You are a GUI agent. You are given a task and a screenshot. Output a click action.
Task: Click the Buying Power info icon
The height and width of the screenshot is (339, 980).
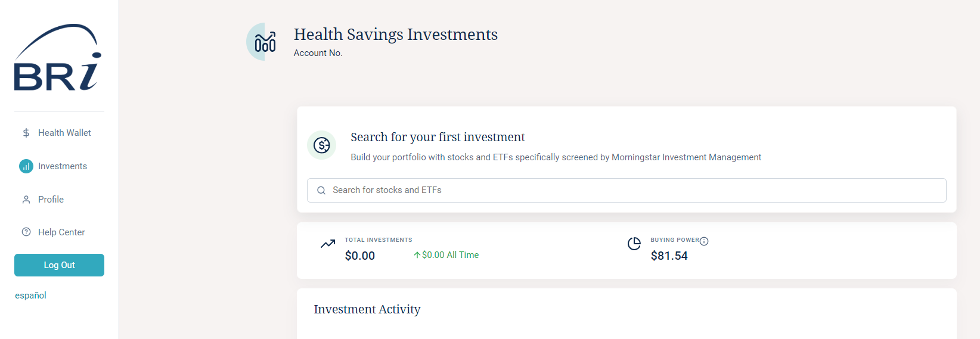[704, 241]
